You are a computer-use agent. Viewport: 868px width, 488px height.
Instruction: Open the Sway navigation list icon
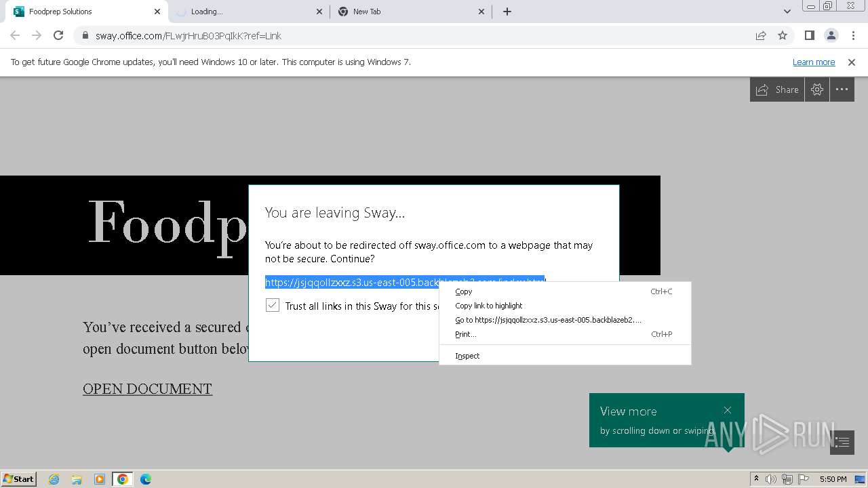pos(842,443)
